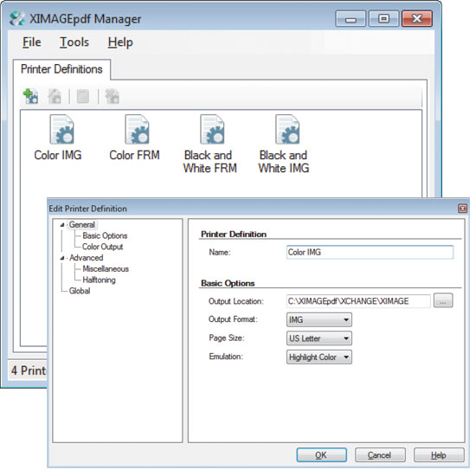Click the add printer definition toolbar icon

point(30,96)
